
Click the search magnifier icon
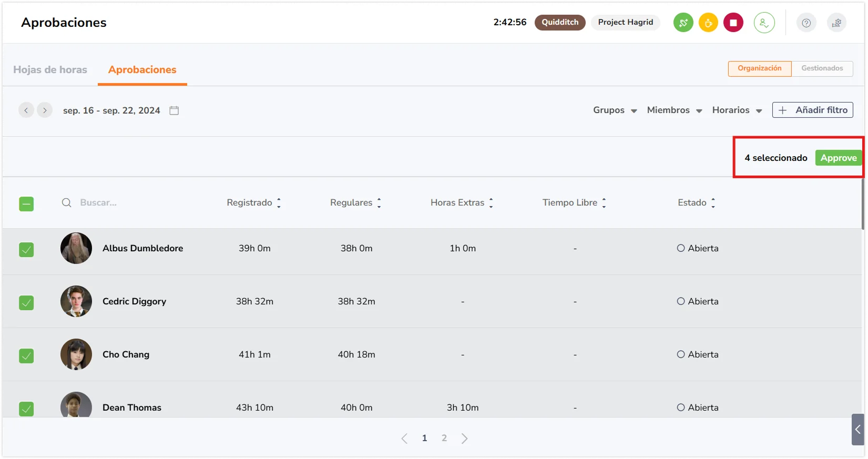coord(66,202)
